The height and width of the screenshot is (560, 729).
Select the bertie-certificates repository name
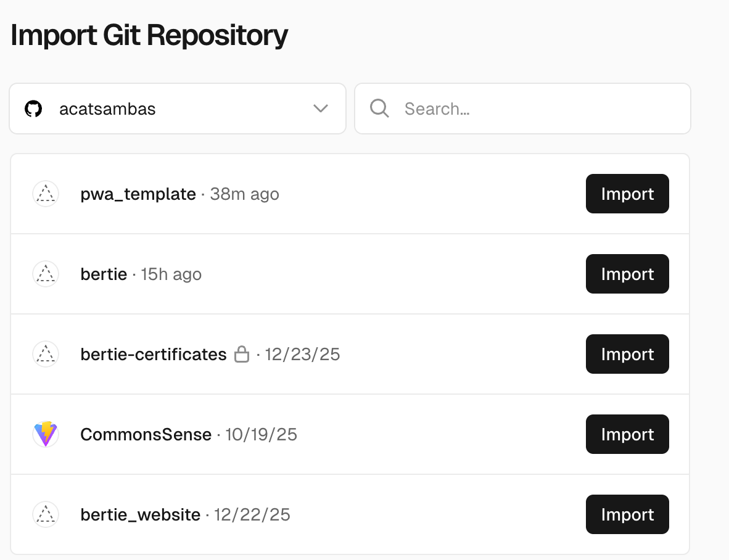[x=154, y=355]
